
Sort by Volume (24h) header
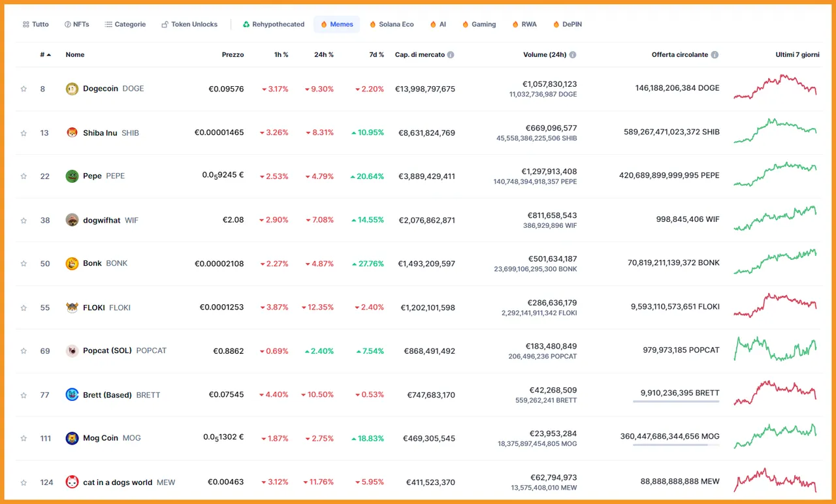[545, 55]
